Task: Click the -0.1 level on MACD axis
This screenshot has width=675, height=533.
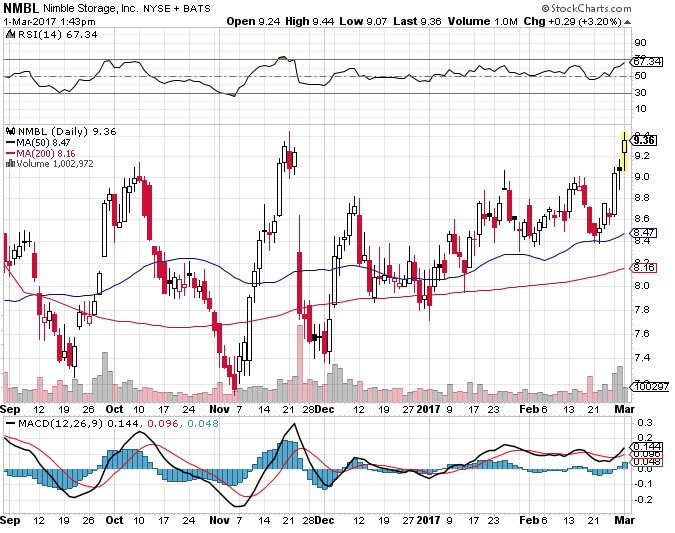Action: tap(643, 484)
